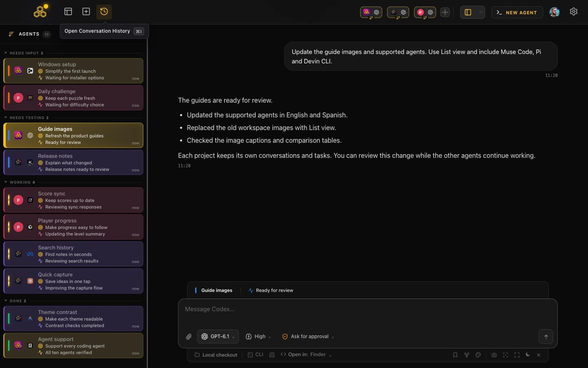Select the Windows setup agent card
Viewport: 588px width, 368px height.
(73, 71)
